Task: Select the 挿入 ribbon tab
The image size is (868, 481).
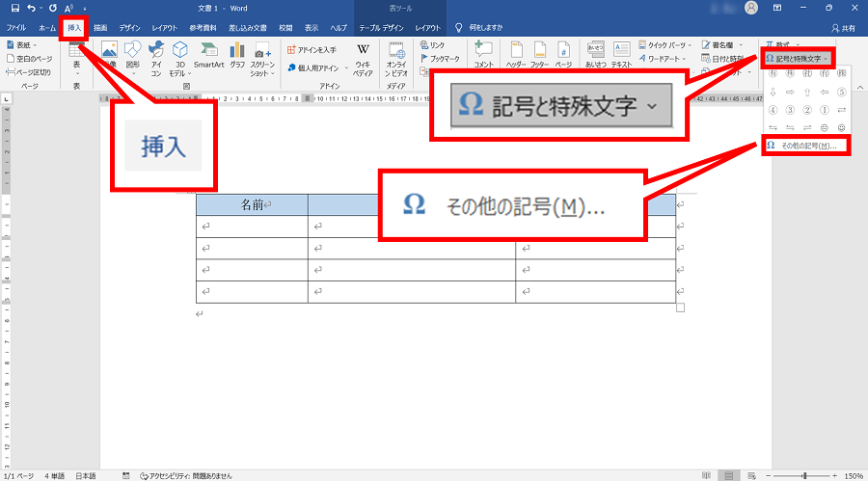Action: 74,28
